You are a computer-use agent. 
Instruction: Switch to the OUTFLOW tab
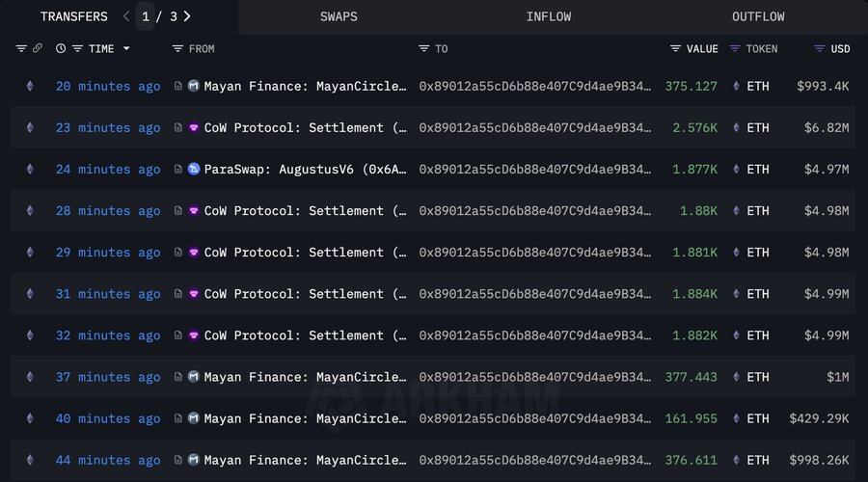(x=758, y=16)
